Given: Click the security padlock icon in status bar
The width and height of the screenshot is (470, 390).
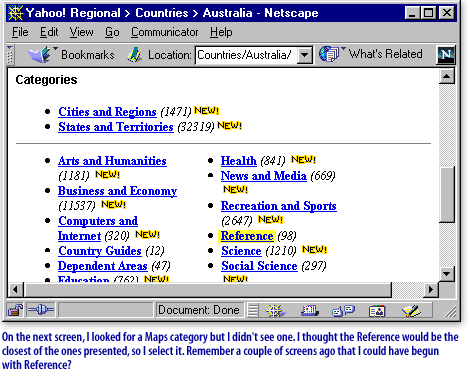Looking at the screenshot, I should (16, 310).
